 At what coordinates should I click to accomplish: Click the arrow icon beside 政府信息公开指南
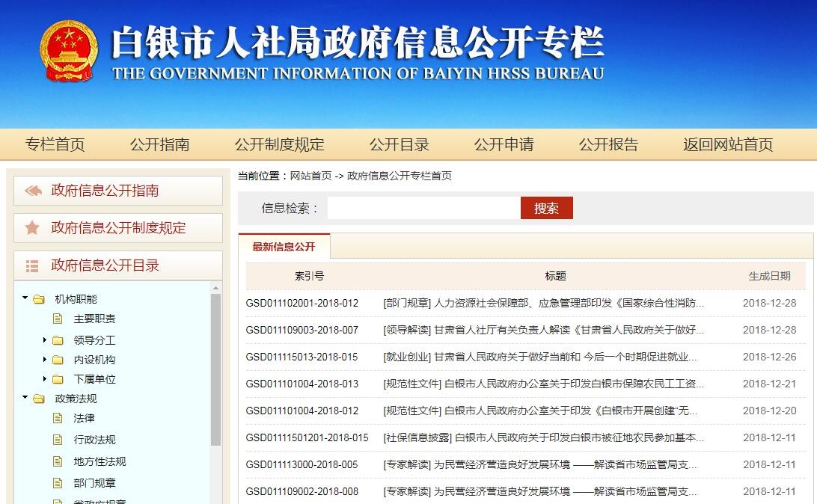pyautogui.click(x=33, y=191)
